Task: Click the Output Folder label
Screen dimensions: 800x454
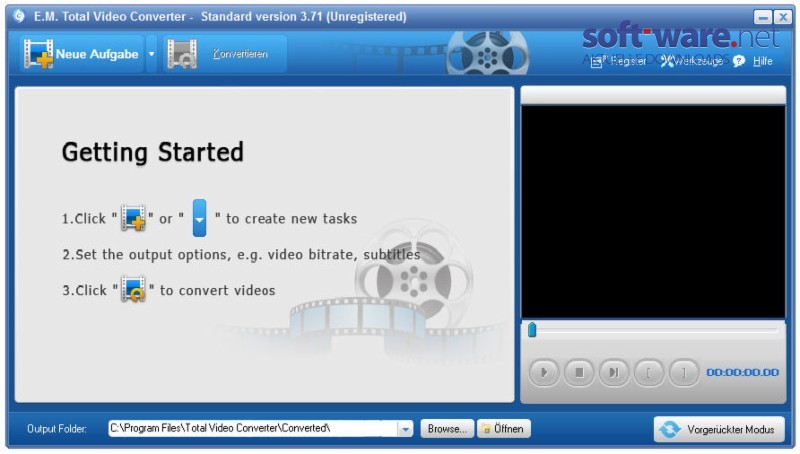Action: coord(57,429)
